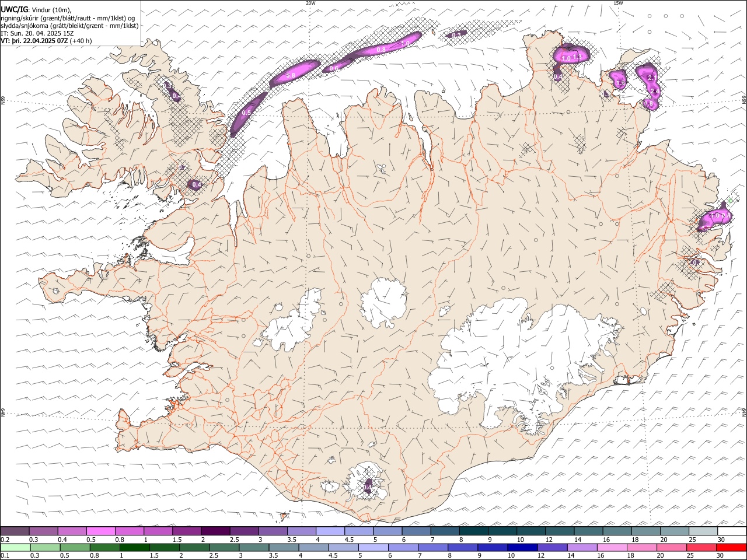747x560 pixels.
Task: Click the 15W longitude label at top
Action: [617, 3]
